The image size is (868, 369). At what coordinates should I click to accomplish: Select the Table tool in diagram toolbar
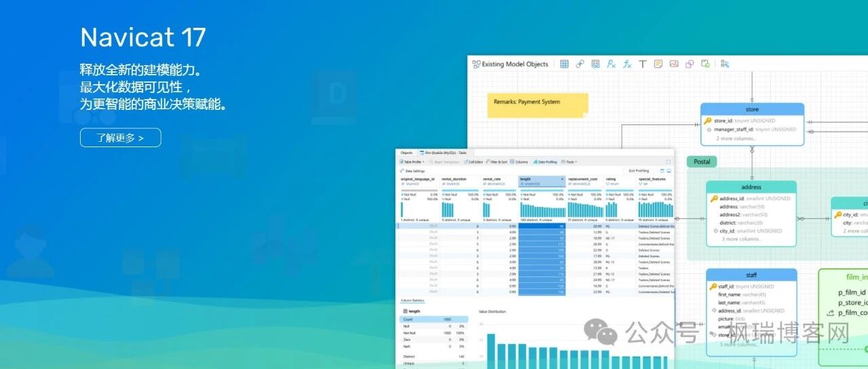pyautogui.click(x=564, y=64)
